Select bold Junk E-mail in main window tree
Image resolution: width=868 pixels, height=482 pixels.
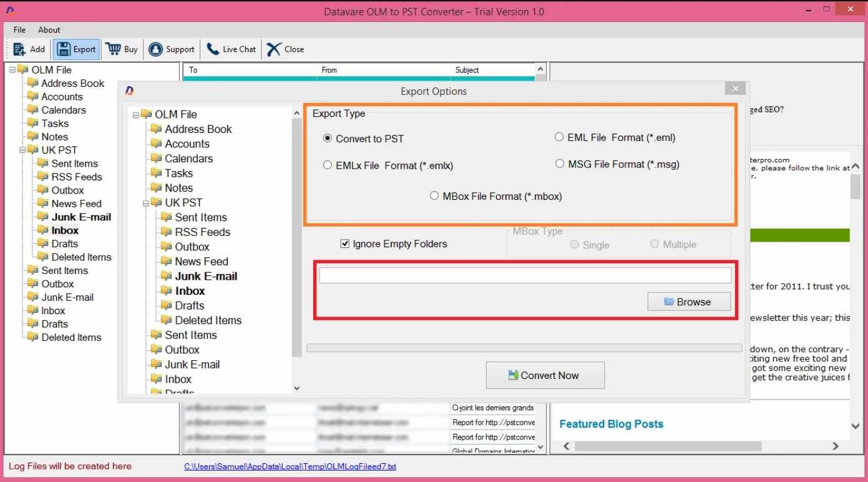[x=81, y=217]
